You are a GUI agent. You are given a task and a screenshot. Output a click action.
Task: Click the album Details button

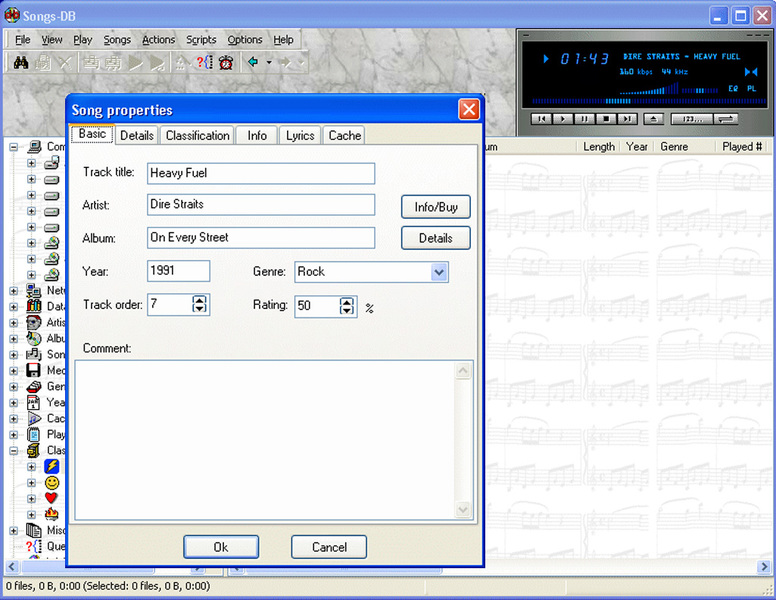436,238
